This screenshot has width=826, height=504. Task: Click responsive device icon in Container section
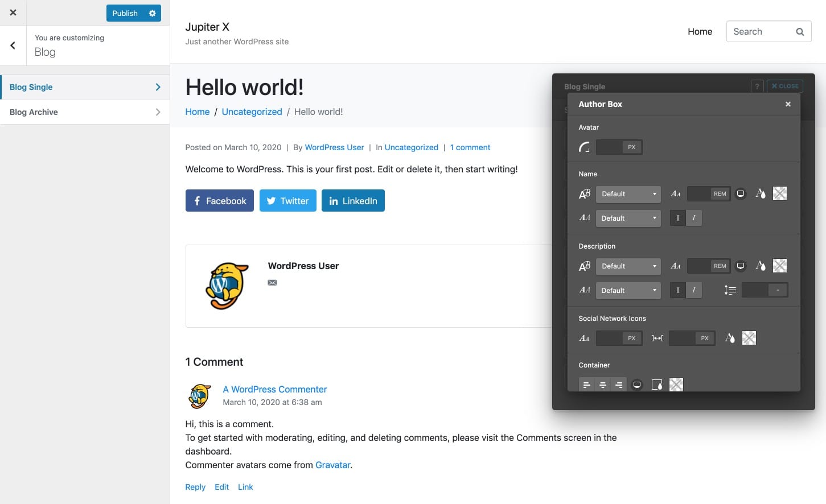point(637,385)
